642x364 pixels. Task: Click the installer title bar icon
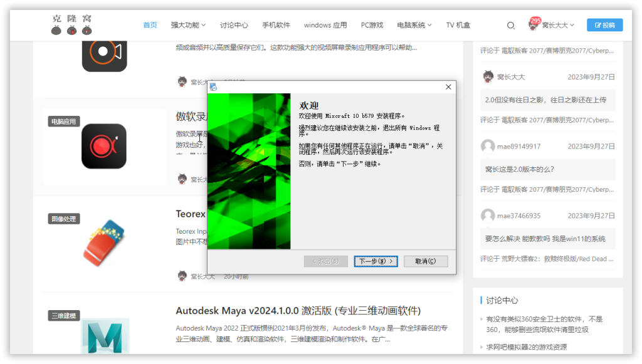point(213,87)
